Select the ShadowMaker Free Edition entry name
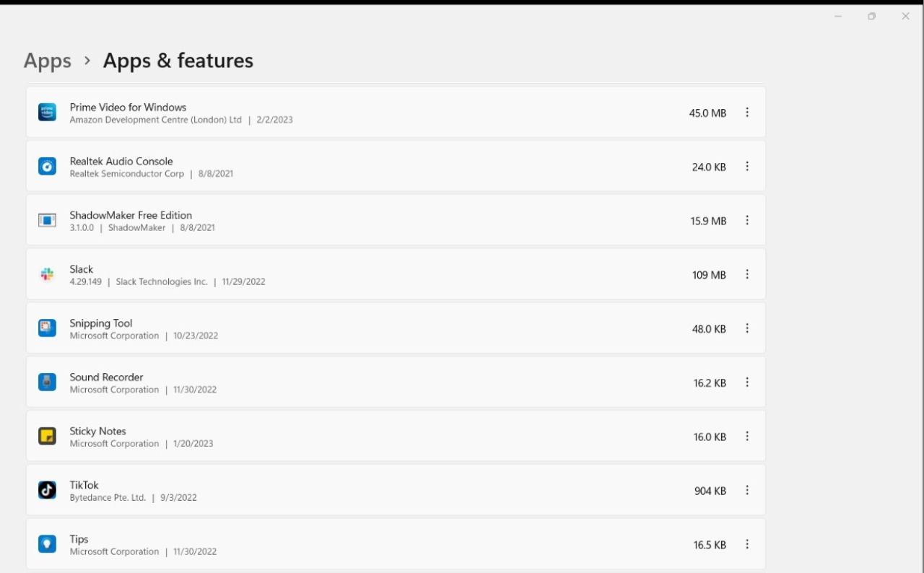The height and width of the screenshot is (573, 924). pos(131,215)
